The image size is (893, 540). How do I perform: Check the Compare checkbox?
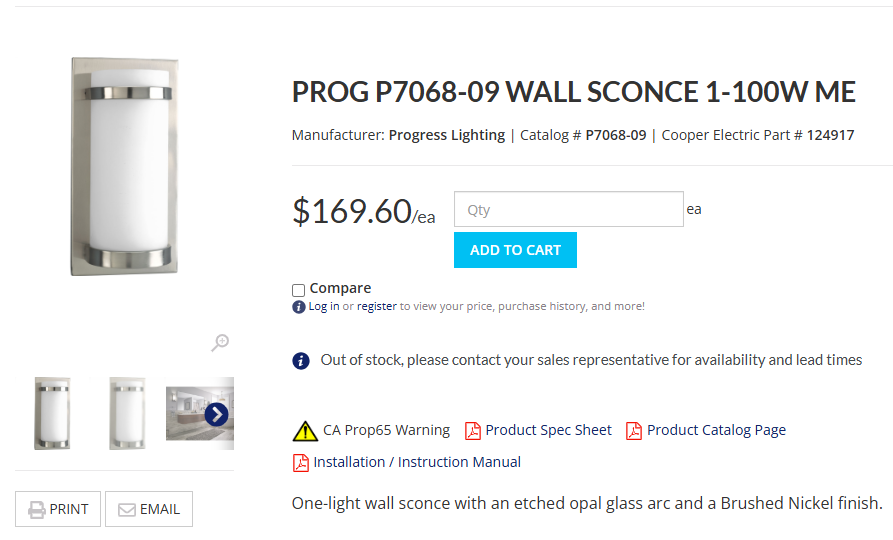(x=298, y=290)
